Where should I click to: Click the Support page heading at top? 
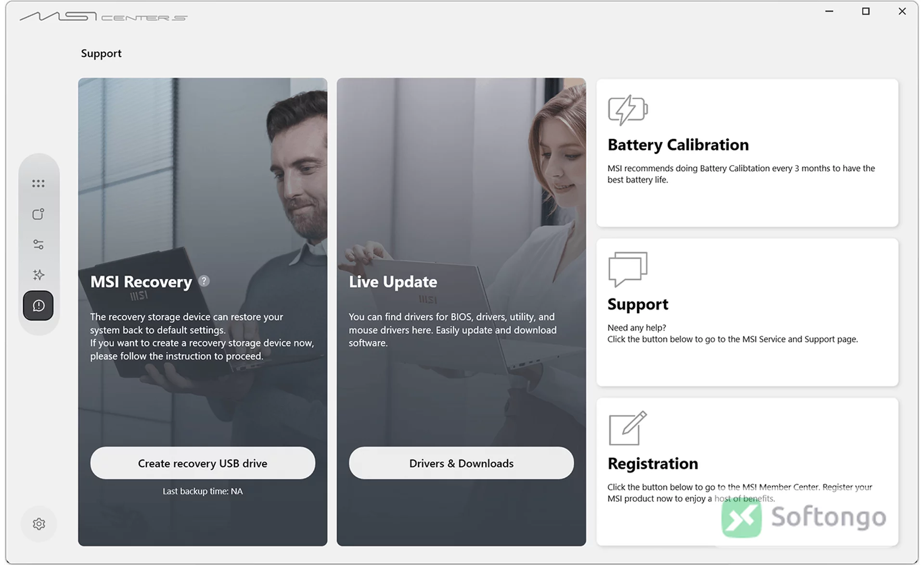pyautogui.click(x=101, y=53)
